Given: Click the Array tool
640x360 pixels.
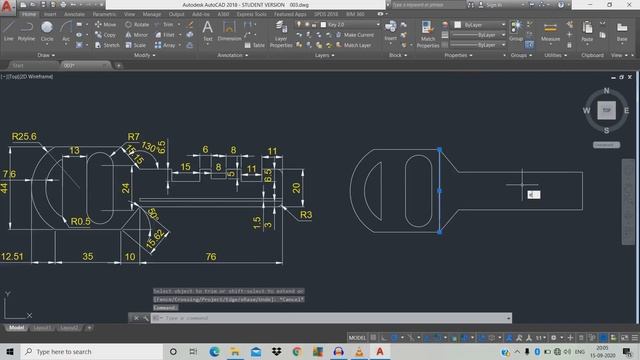Looking at the screenshot, I should coord(165,45).
